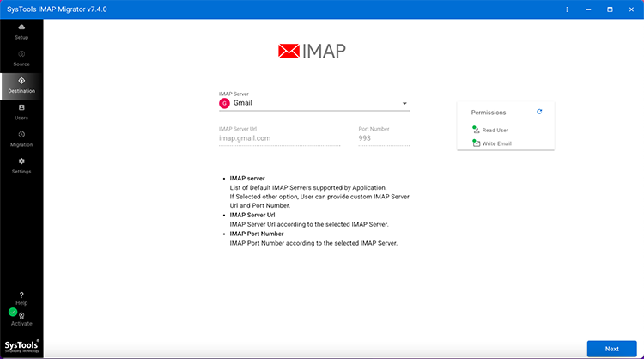The width and height of the screenshot is (644, 359).
Task: Click the 'IMAP Server Url' bullet heading
Action: point(252,215)
